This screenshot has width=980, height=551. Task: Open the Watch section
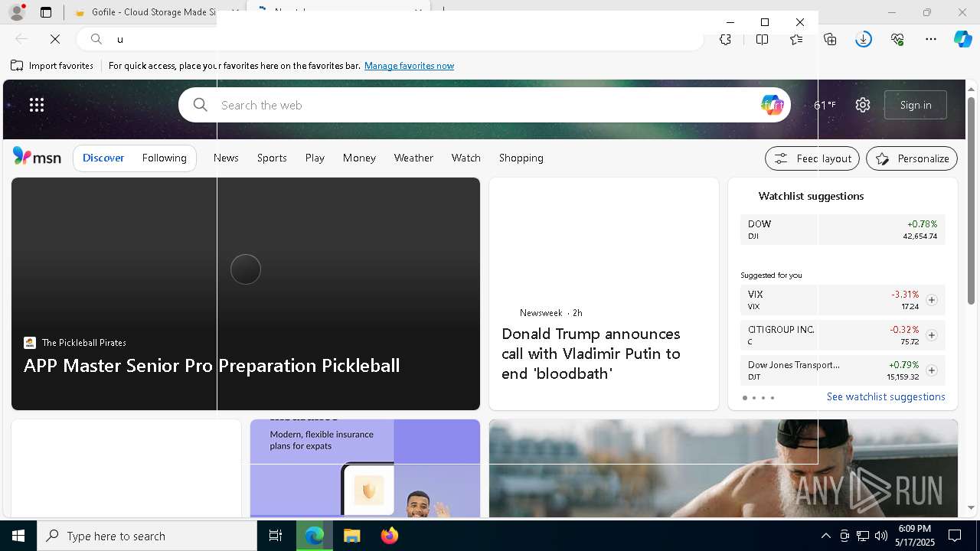coord(465,158)
